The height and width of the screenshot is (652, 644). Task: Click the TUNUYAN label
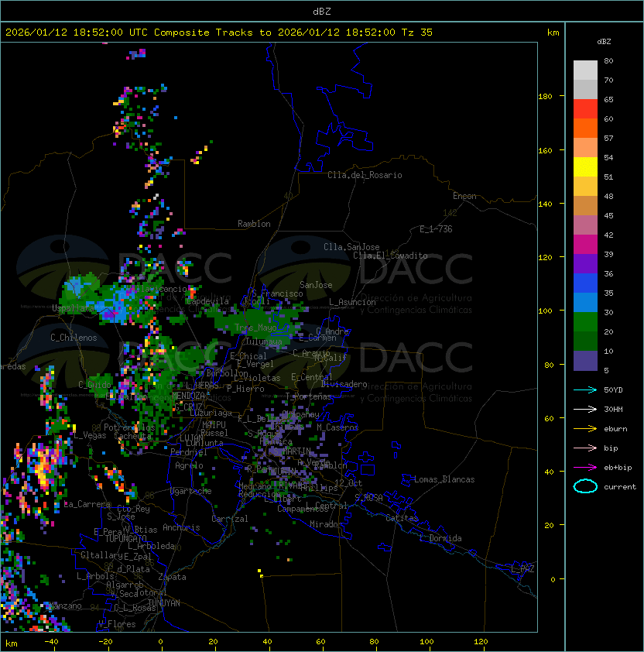pos(164,603)
